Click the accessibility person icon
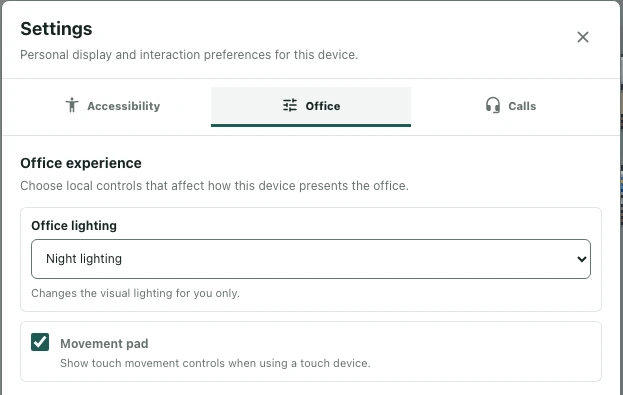Screen dimensions: 623x395 (x=72, y=106)
